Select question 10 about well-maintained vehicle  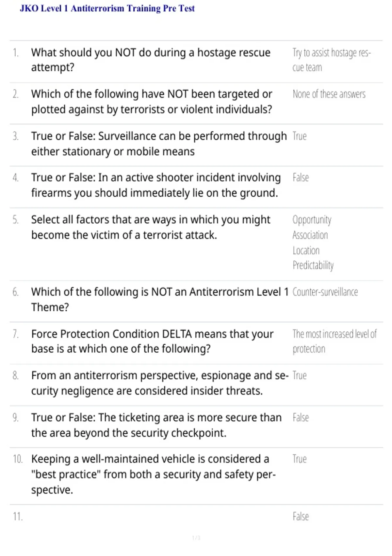point(154,474)
